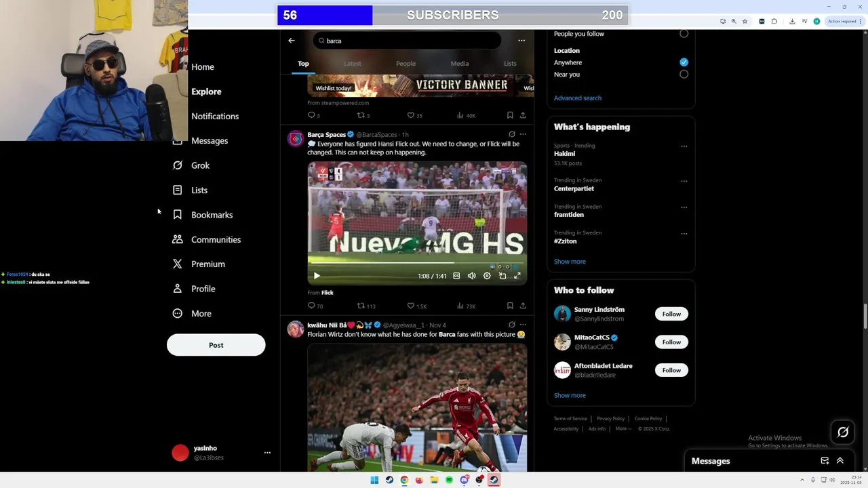Screen dimensions: 868x488
Task: Open options for the framtiden trend
Action: (x=684, y=207)
